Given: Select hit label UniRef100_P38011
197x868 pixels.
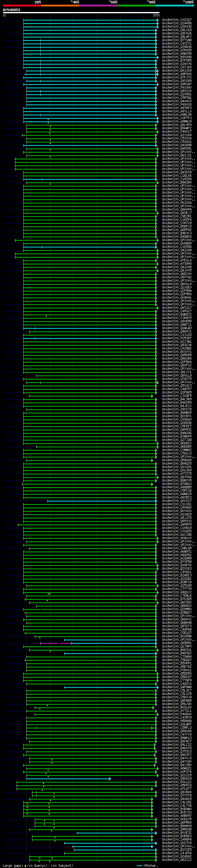Looking at the screenshot, I should (176, 670).
